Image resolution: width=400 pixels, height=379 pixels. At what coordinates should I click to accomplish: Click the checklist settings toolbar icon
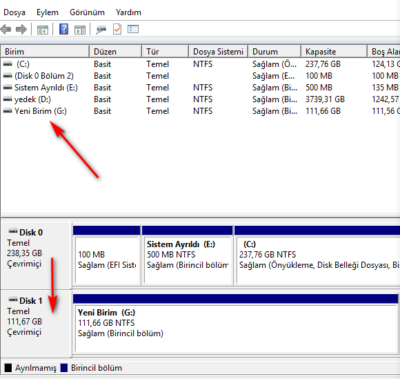tap(133, 29)
